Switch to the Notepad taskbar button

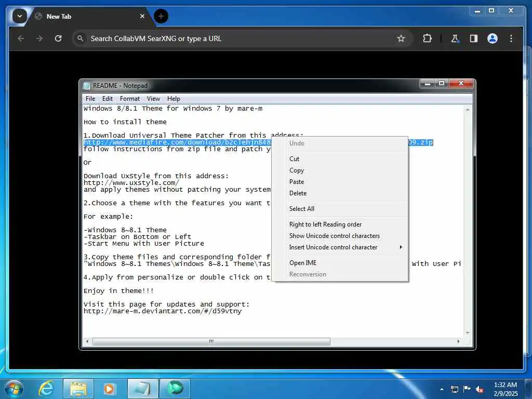(x=142, y=389)
